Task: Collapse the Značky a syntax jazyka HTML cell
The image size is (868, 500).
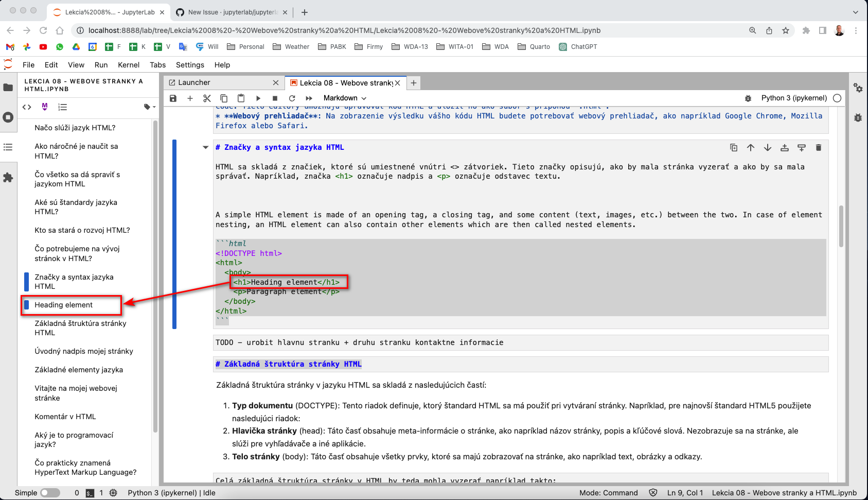Action: point(205,147)
